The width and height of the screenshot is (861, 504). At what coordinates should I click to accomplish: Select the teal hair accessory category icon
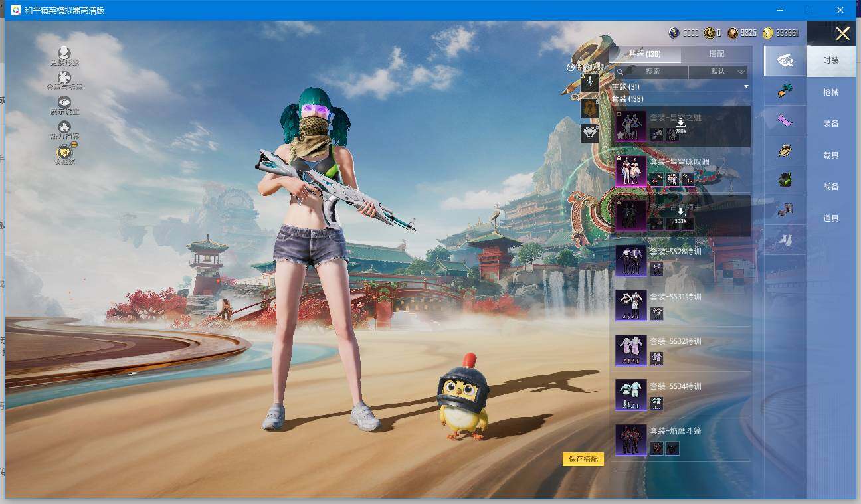[785, 91]
